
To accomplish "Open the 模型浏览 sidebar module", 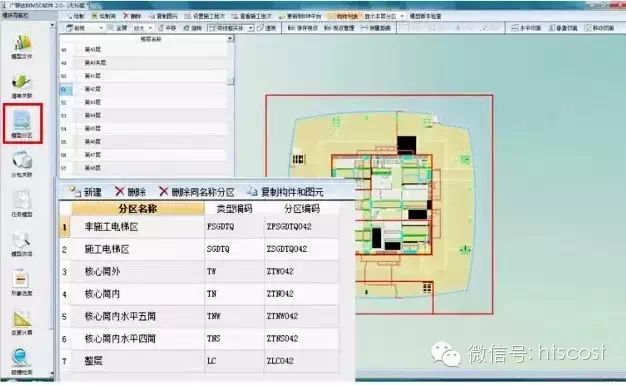I will pos(22,244).
